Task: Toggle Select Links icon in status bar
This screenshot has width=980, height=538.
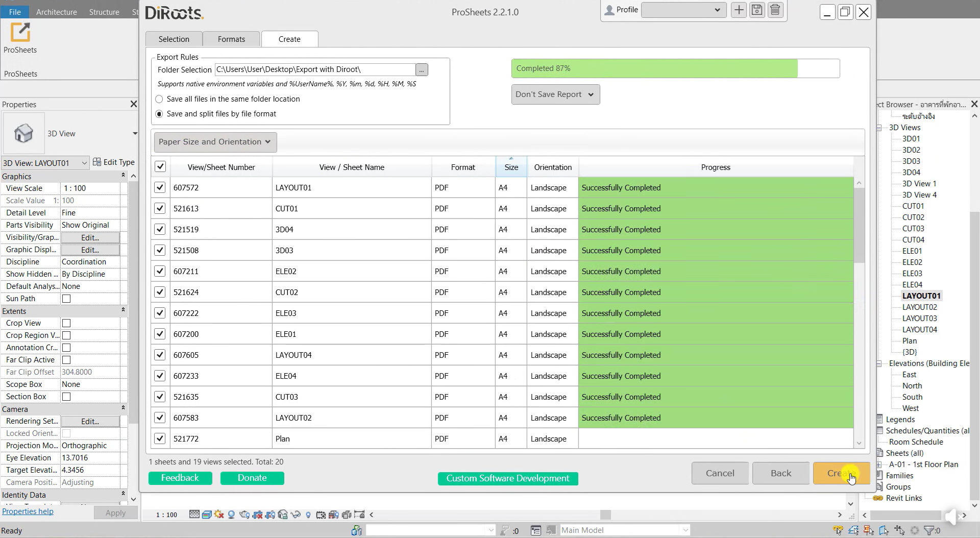Action: point(838,530)
